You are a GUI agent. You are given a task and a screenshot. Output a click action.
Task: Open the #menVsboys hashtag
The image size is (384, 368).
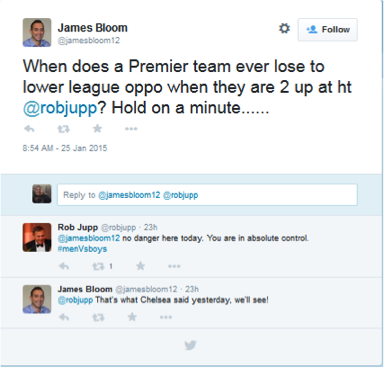tap(82, 249)
